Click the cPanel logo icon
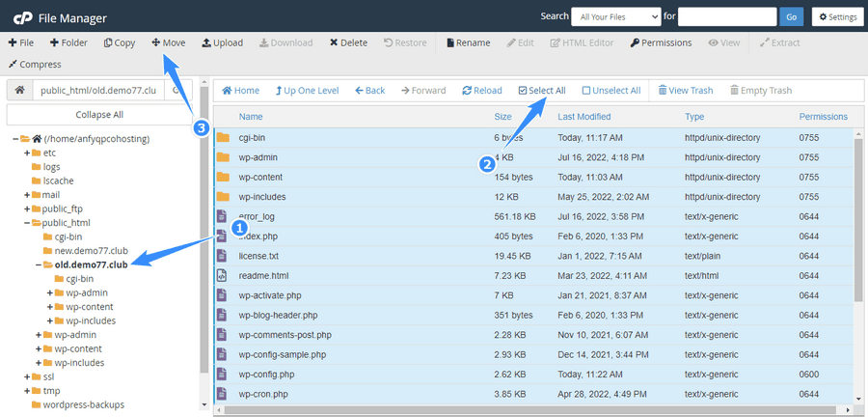Viewport: 868px width, 417px height. pyautogui.click(x=23, y=17)
